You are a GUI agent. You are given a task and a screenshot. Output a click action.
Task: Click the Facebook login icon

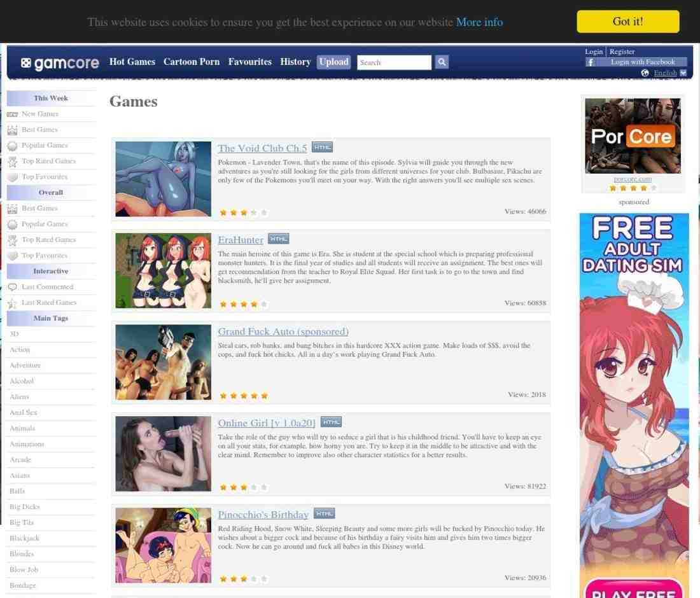coord(590,62)
